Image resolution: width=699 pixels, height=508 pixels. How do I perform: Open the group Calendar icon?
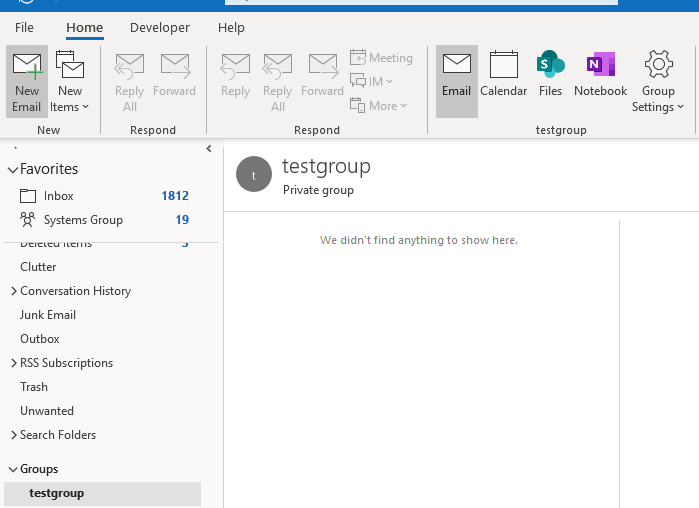click(x=503, y=75)
